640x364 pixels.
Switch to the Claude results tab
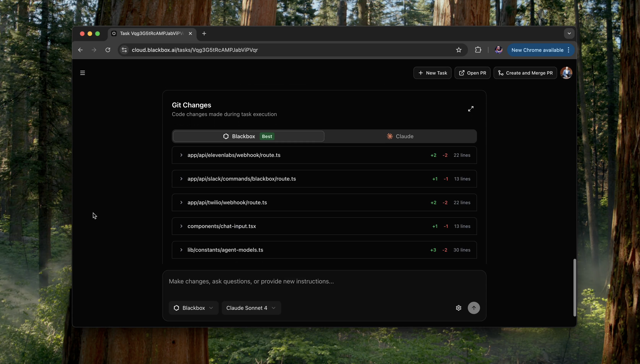pyautogui.click(x=400, y=136)
